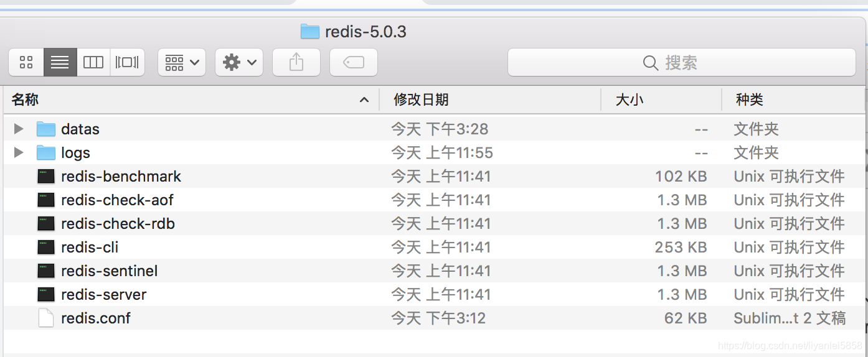The image size is (868, 357).
Task: Click the 1.3 MB size of redis-server
Action: [x=682, y=294]
